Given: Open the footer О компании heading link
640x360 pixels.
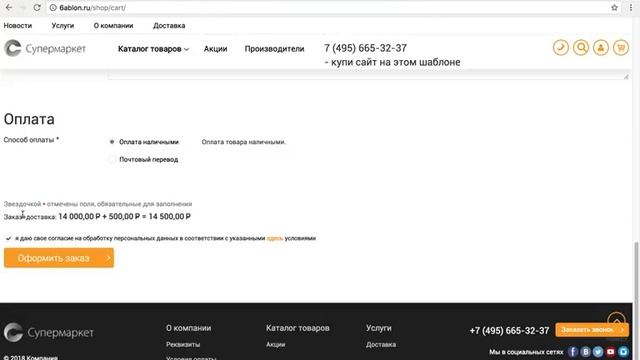Looking at the screenshot, I should click(x=189, y=328).
